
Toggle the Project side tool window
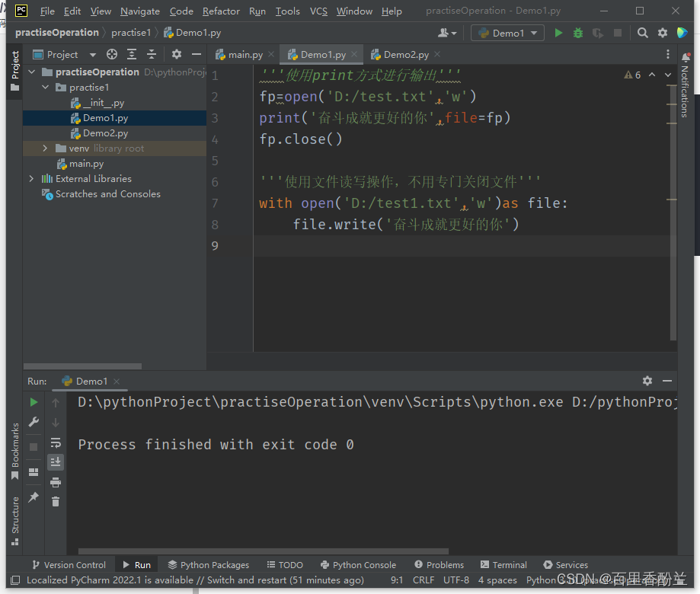coord(15,71)
